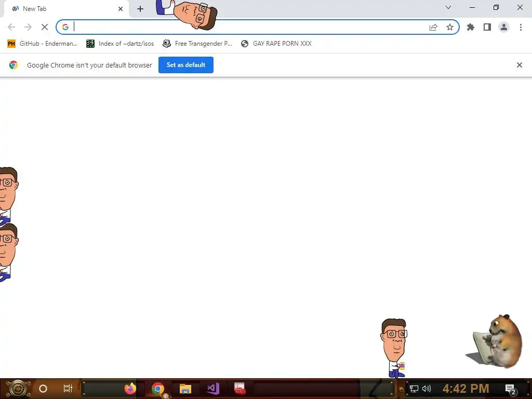
Task: Select the New Tab tab
Action: pyautogui.click(x=66, y=9)
